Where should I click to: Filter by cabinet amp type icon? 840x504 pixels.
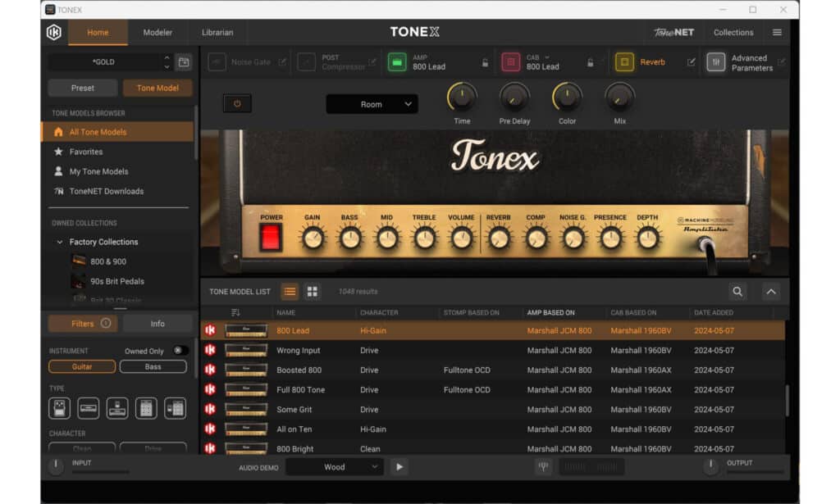[146, 409]
